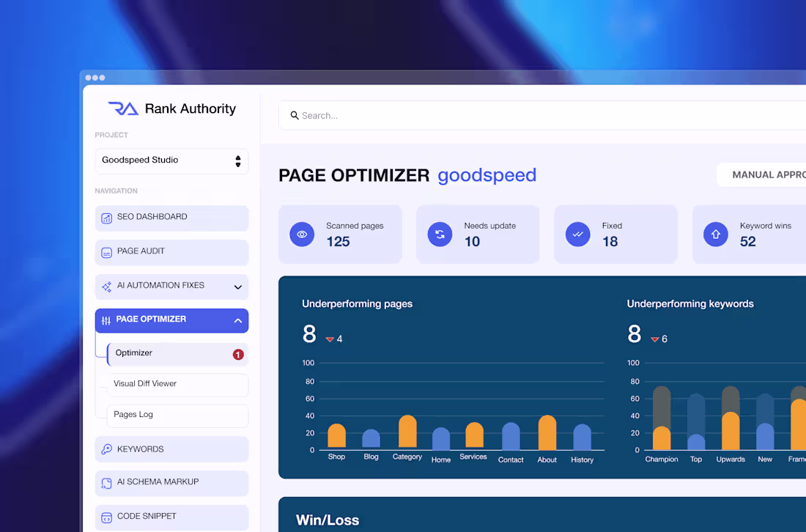Viewport: 806px width, 532px height.
Task: Click the Category bar in pages chart
Action: [x=407, y=432]
